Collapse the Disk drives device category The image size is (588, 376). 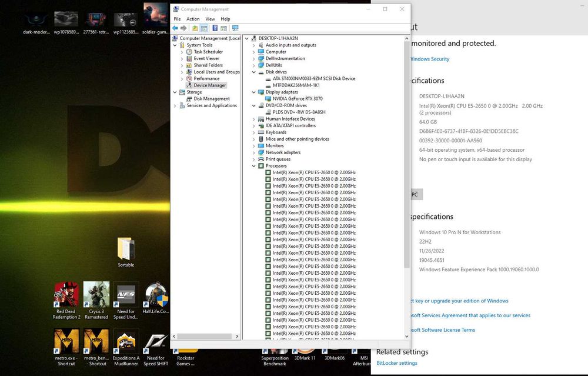(254, 72)
